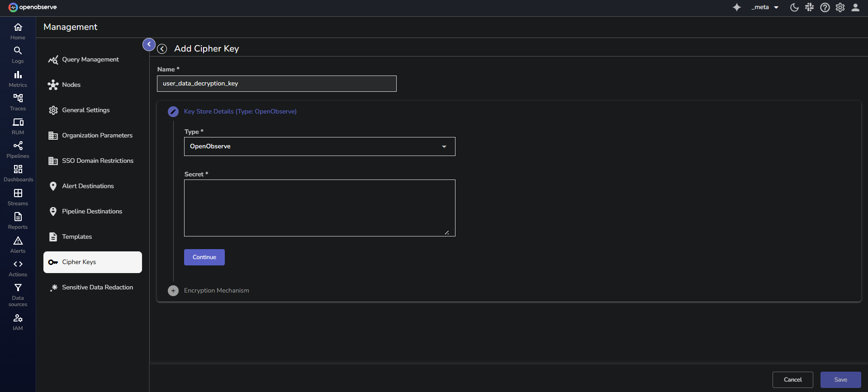Click the Slack community icon
This screenshot has width=868, height=392.
[809, 7]
